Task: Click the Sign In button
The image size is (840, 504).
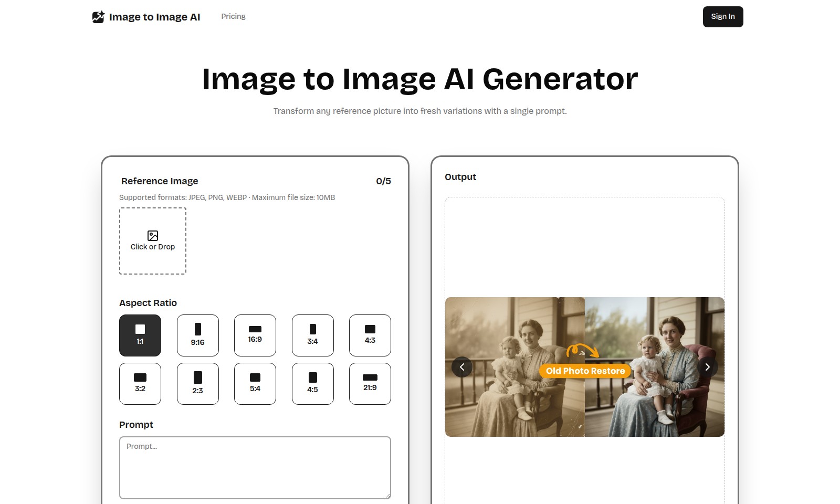Action: click(723, 17)
